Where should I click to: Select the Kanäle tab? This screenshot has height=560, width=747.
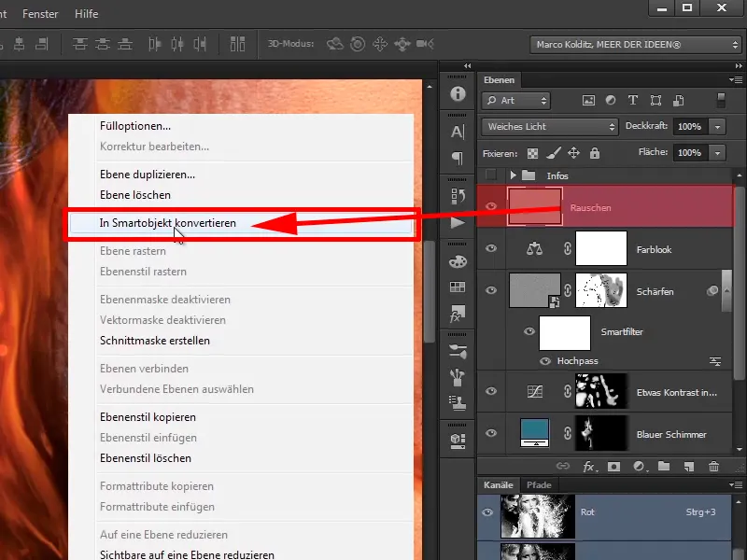pyautogui.click(x=499, y=485)
